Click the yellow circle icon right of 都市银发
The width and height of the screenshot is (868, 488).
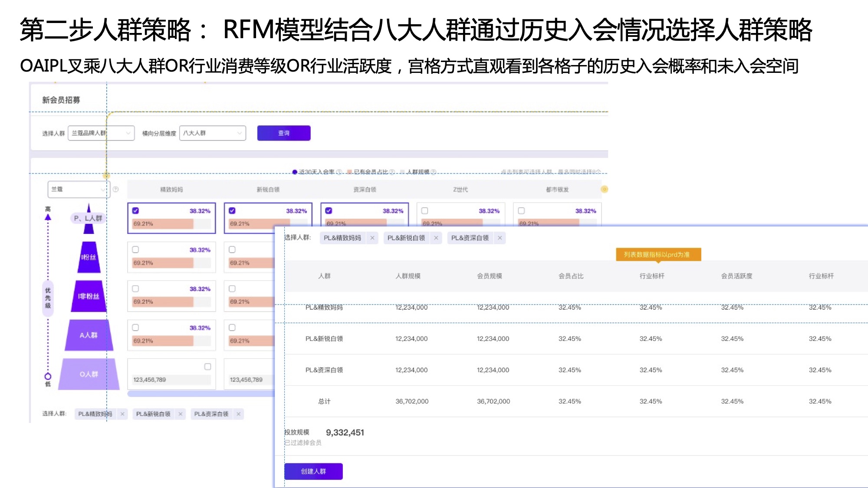[604, 189]
